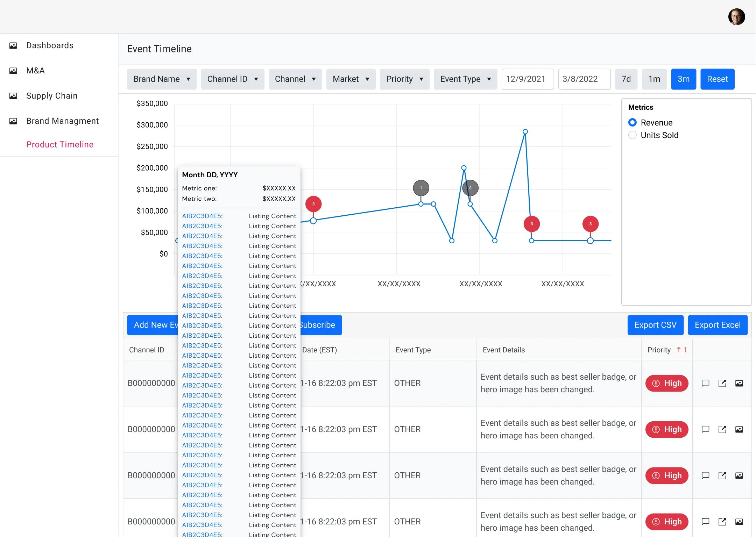This screenshot has height=537, width=756.
Task: Select the Revenue metric radio button
Action: coord(632,122)
